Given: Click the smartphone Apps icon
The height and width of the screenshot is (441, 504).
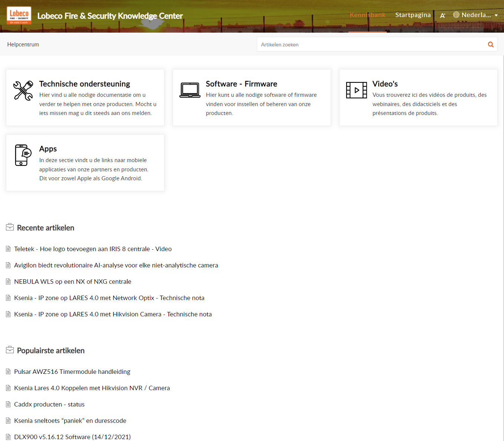Looking at the screenshot, I should coord(23,155).
